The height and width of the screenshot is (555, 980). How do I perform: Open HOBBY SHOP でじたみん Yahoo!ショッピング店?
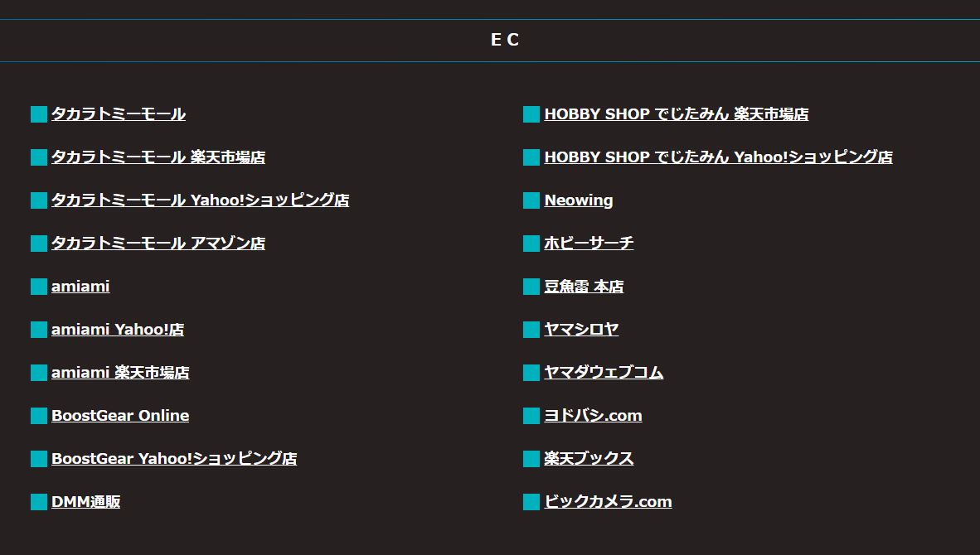(x=718, y=157)
